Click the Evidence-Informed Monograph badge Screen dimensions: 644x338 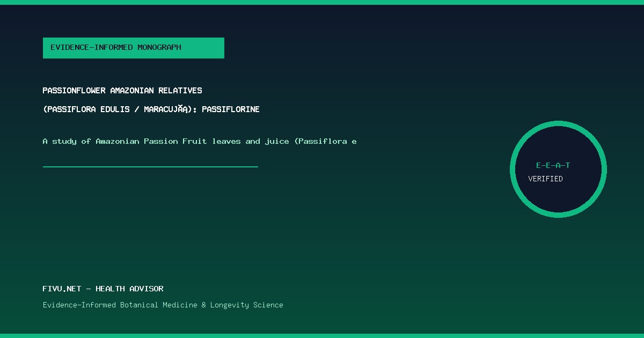pyautogui.click(x=134, y=48)
